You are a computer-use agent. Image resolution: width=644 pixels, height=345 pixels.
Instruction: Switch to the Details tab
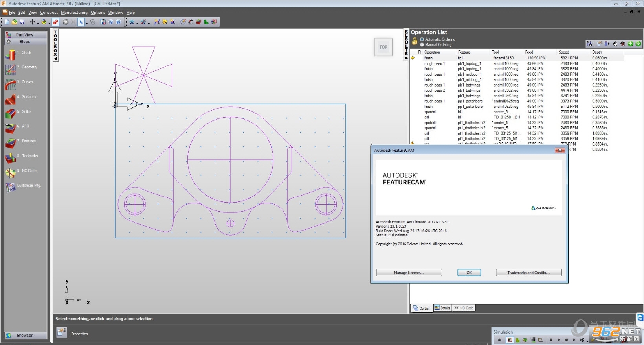(x=442, y=308)
